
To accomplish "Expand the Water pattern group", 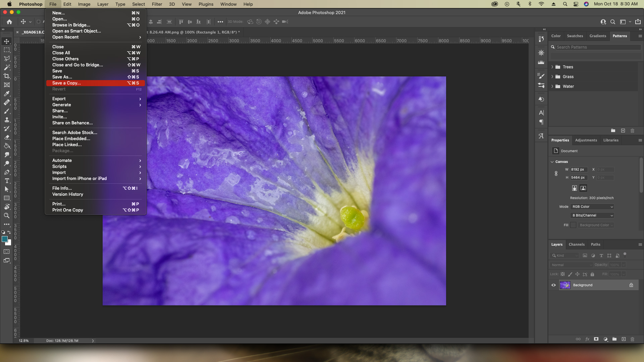I will [x=552, y=86].
